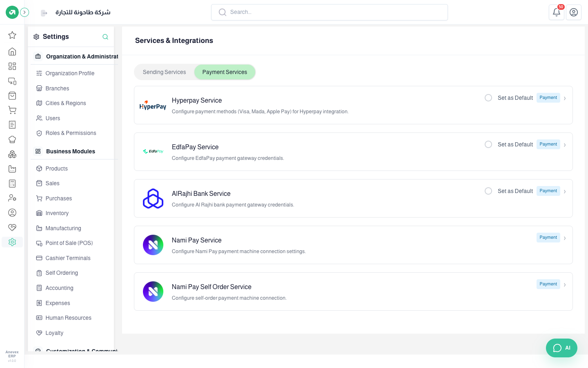Expand the AlRajhi Bank Service chevron
588x368 pixels.
click(565, 191)
